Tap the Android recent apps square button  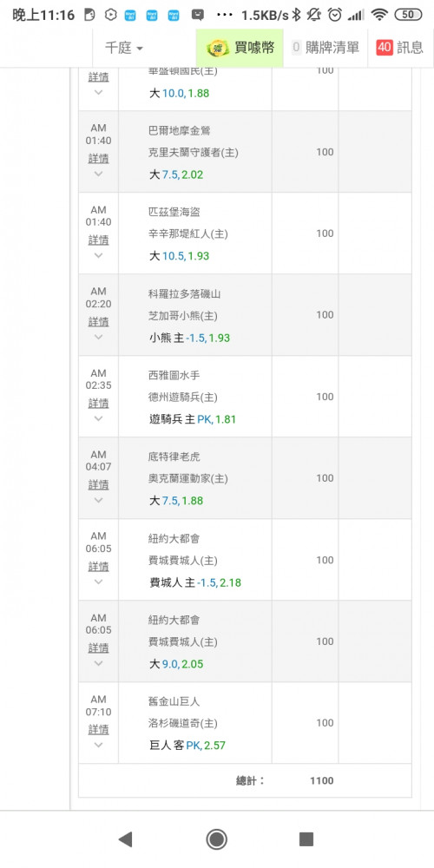point(306,839)
